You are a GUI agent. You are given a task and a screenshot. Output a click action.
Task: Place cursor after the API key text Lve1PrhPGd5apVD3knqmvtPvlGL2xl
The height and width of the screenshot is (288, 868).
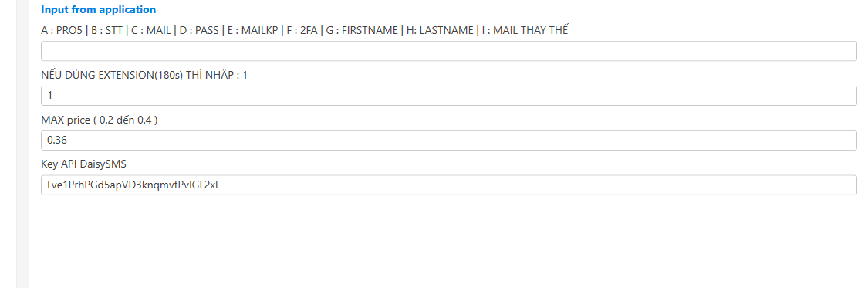click(x=219, y=185)
